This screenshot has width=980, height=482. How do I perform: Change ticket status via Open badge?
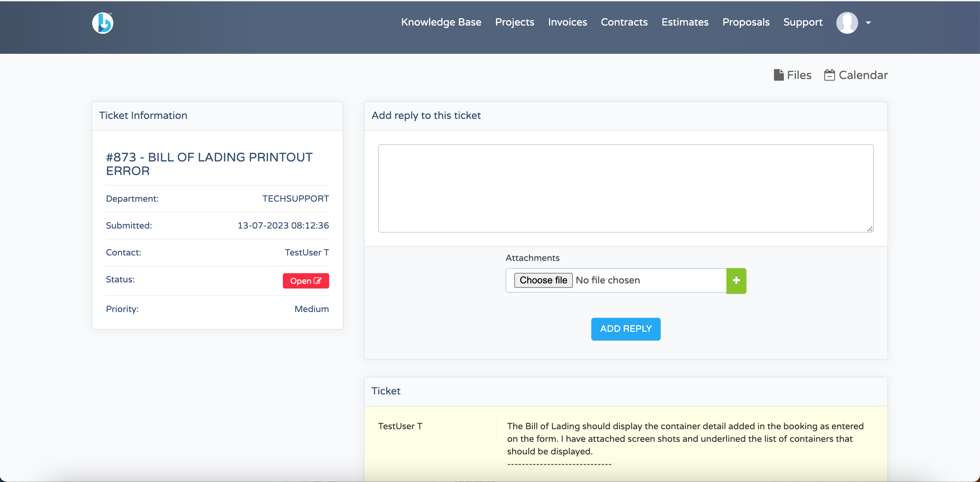[x=305, y=281]
